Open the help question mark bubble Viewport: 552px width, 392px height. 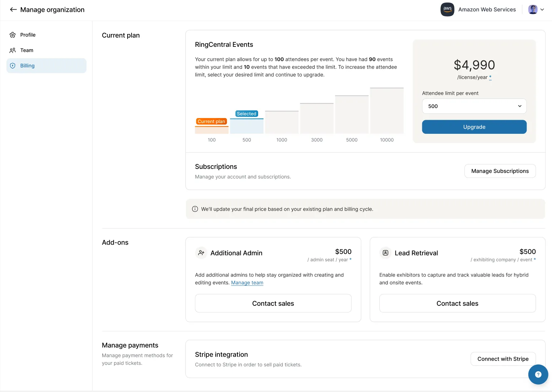538,374
